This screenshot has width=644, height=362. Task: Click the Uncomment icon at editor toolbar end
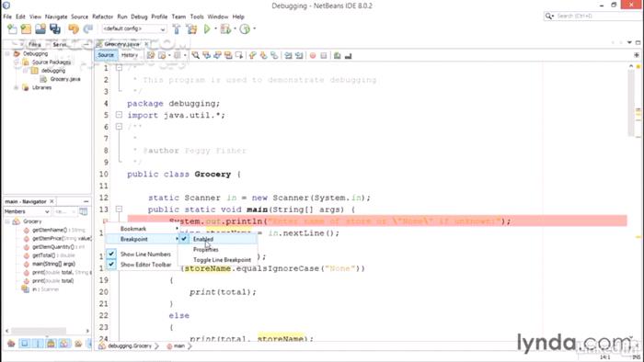(349, 55)
